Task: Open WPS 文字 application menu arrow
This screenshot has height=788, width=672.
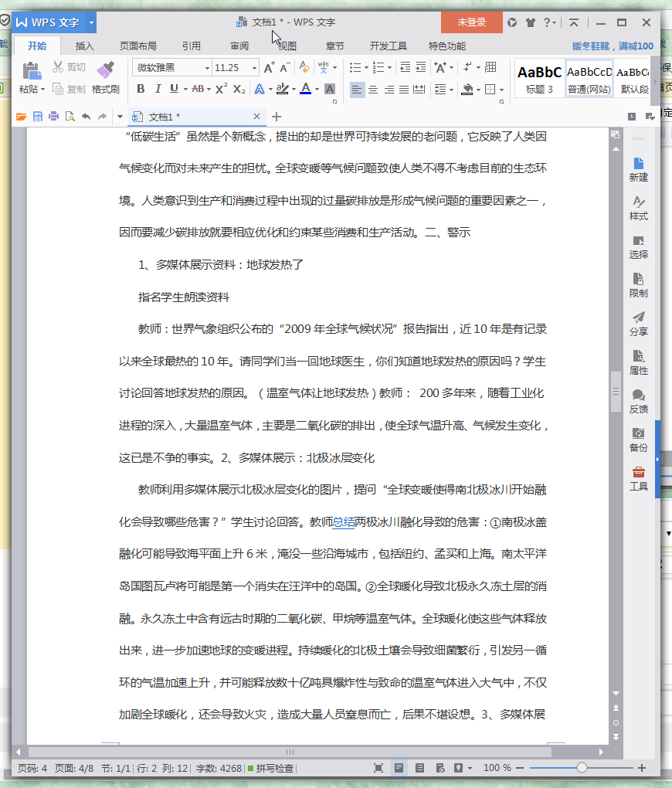Action: 91,22
